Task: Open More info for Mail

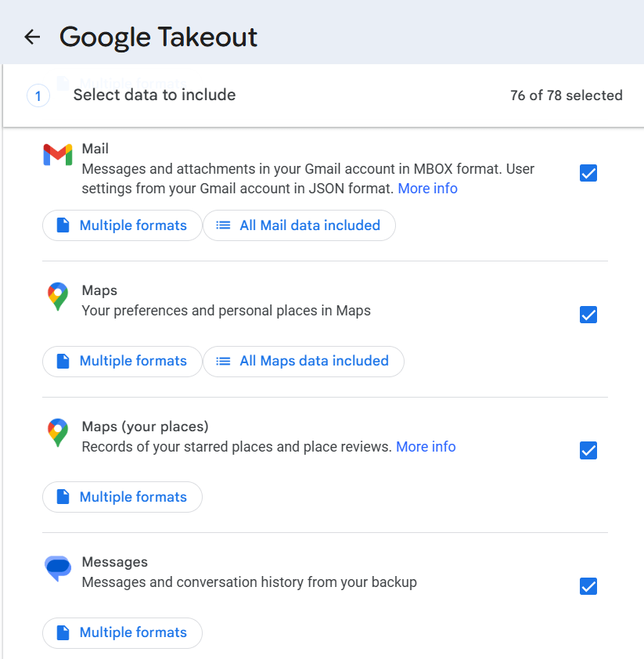Action: click(427, 189)
